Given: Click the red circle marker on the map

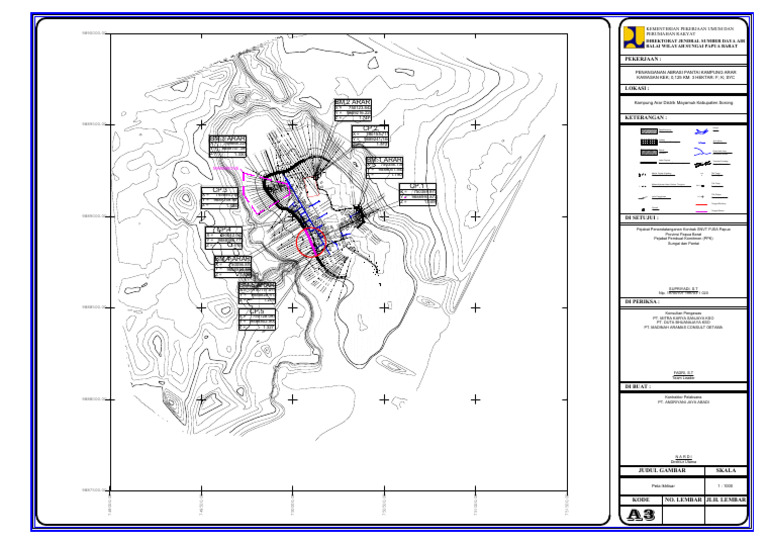Looking at the screenshot, I should pyautogui.click(x=311, y=243).
